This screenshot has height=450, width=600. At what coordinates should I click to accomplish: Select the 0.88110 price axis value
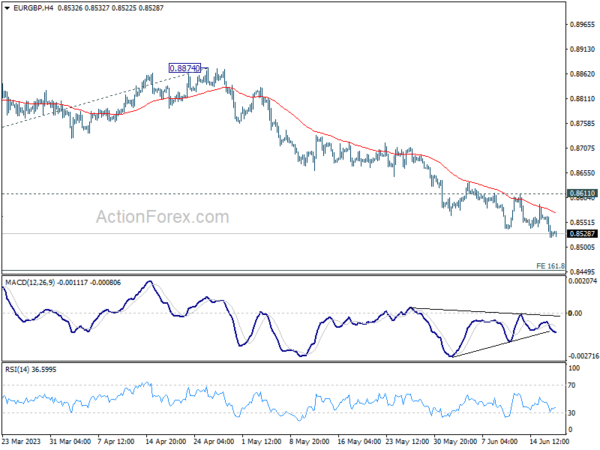pos(582,99)
